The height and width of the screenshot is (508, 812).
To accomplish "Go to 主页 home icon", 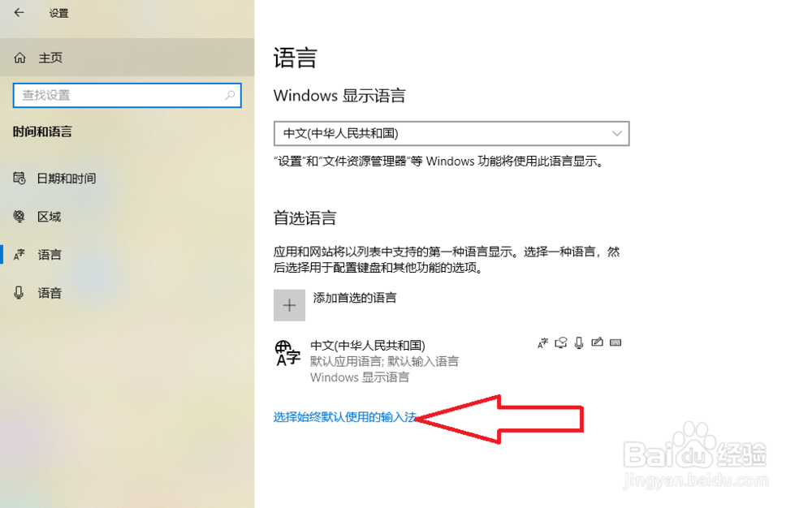I will click(19, 58).
